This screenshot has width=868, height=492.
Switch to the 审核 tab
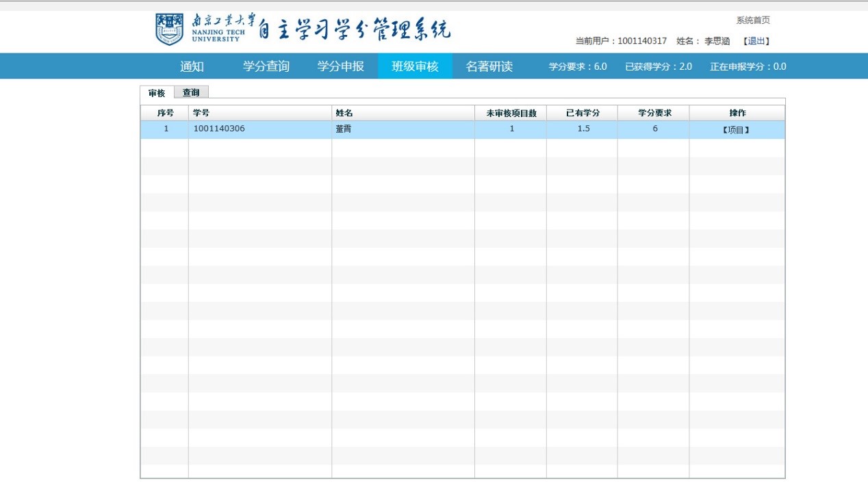pos(157,93)
